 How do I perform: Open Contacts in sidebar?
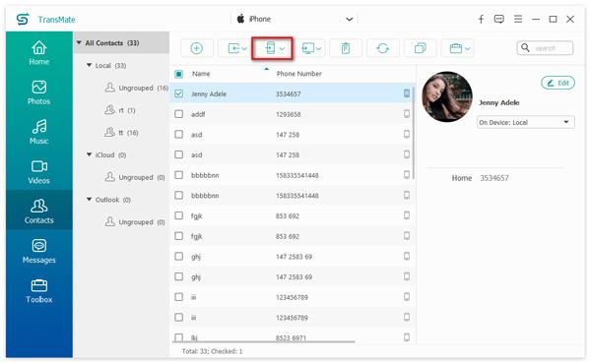(x=39, y=212)
